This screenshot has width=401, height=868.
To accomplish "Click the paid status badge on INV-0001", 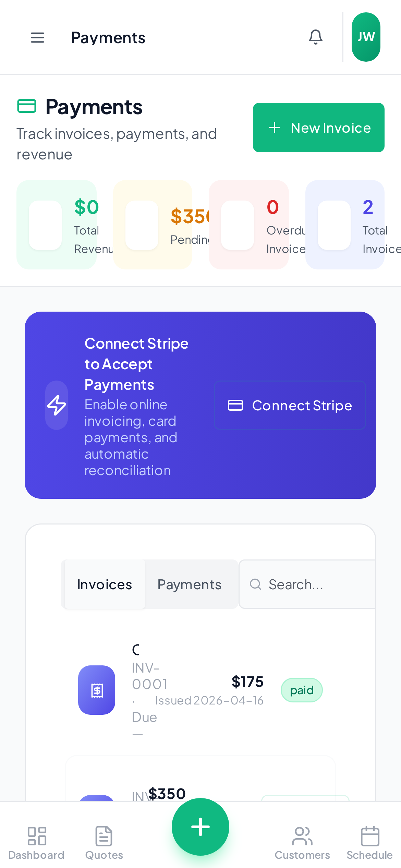I will [x=302, y=690].
